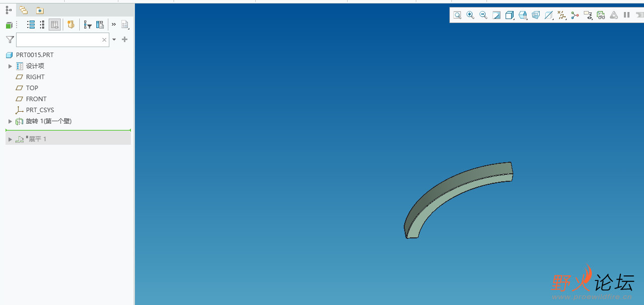644x305 pixels.
Task: Open the tree filters icon
Action: (88, 25)
